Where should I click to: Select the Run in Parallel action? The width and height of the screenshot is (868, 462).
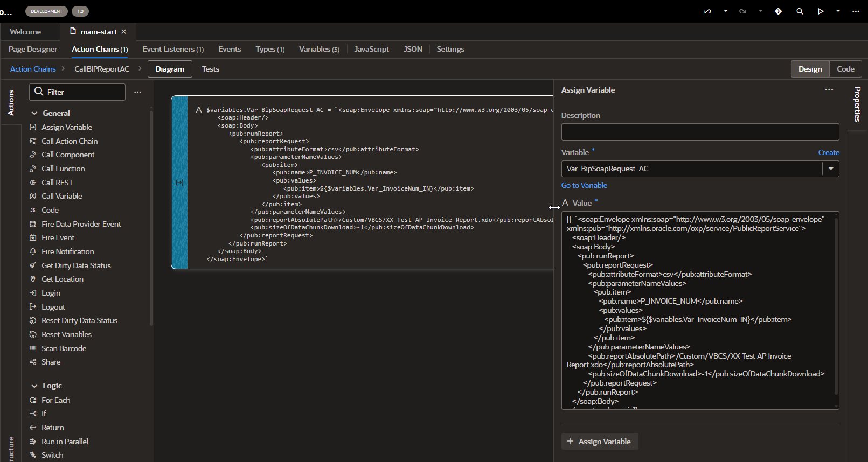click(65, 442)
